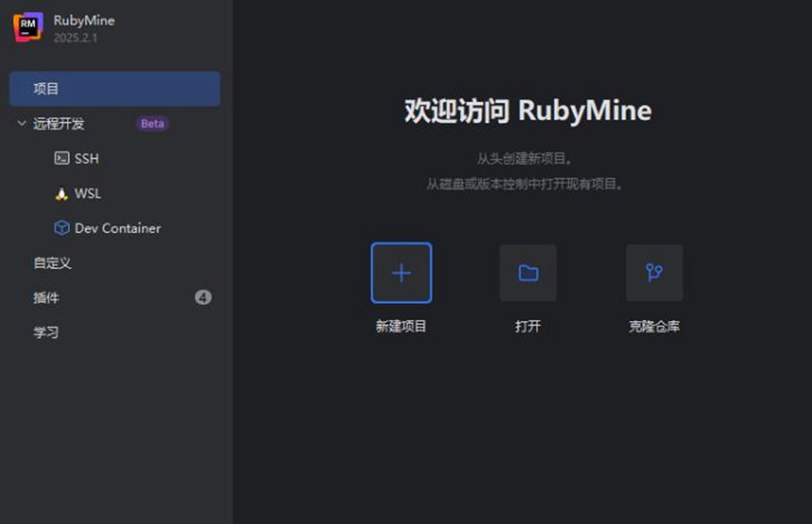Click the WSL penguin icon
This screenshot has height=524, width=812.
62,193
